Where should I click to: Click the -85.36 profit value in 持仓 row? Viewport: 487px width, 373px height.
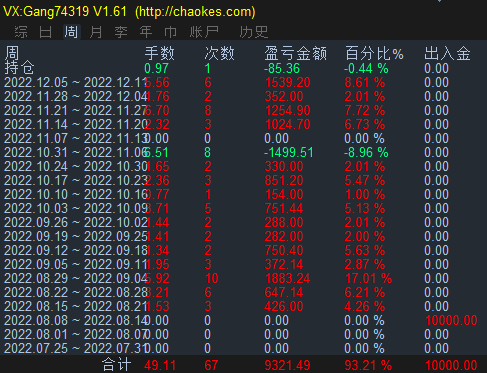pos(282,68)
